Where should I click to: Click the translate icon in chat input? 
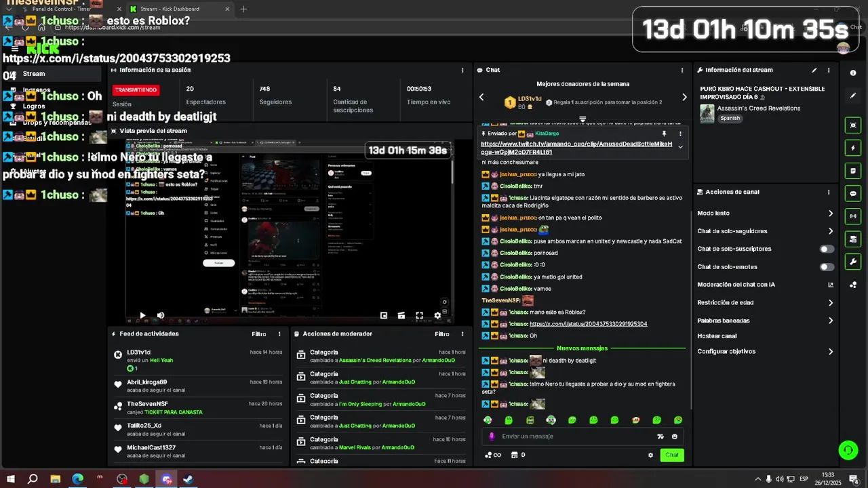(660, 436)
